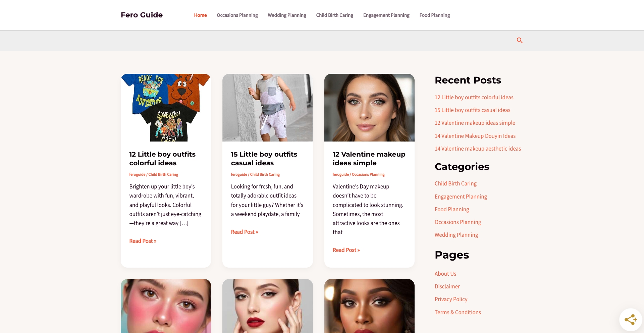Open recent post 14 Valentine Makeup Douyin Ideas
The width and height of the screenshot is (644, 333).
tap(475, 135)
